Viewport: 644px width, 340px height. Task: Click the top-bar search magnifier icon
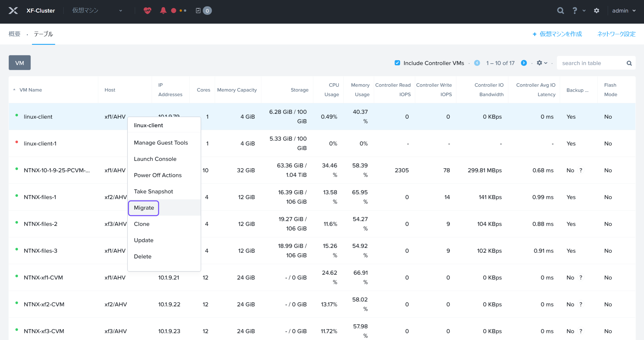(x=560, y=11)
